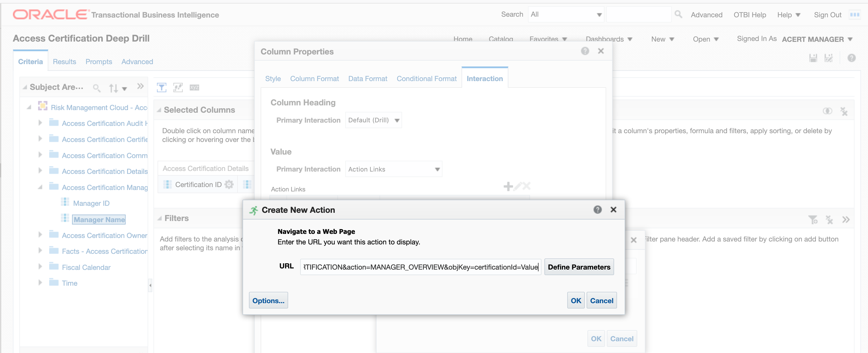Viewport: 868px width, 353px height.
Task: Click the edit column formula toolbar icon
Action: (x=178, y=88)
